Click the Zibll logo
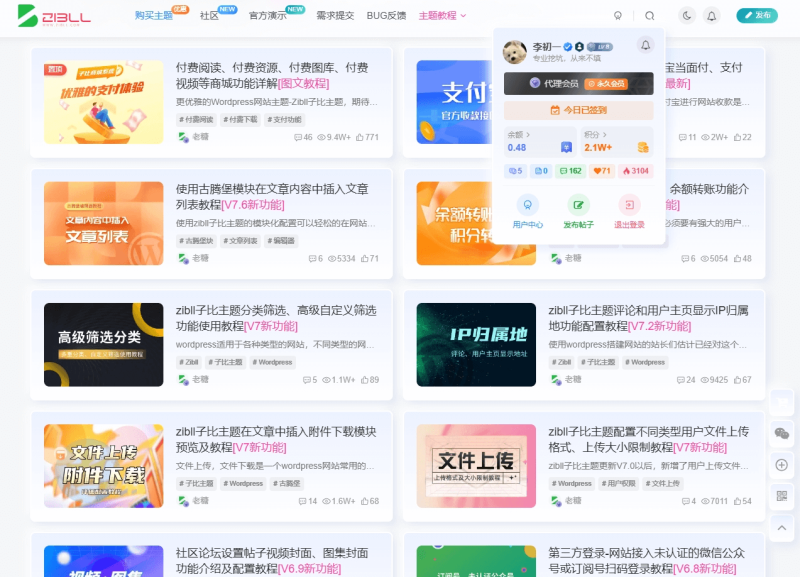 click(x=54, y=16)
